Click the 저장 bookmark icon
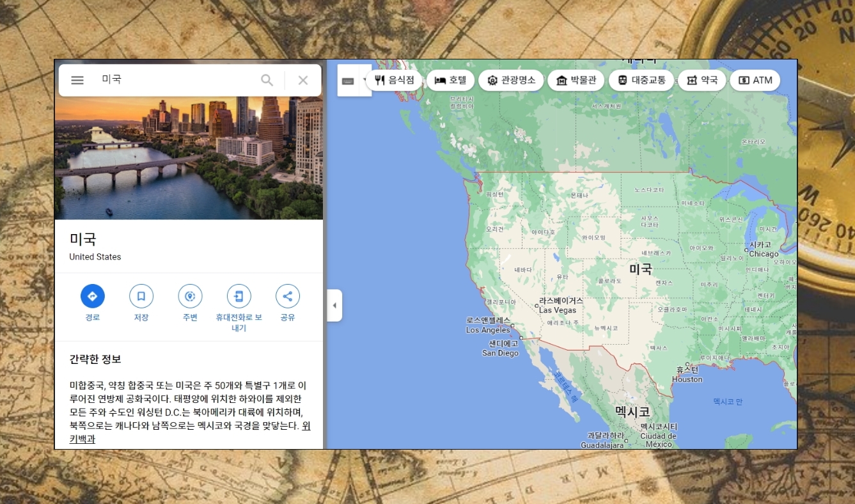Screen dimensions: 855x504 (x=141, y=296)
